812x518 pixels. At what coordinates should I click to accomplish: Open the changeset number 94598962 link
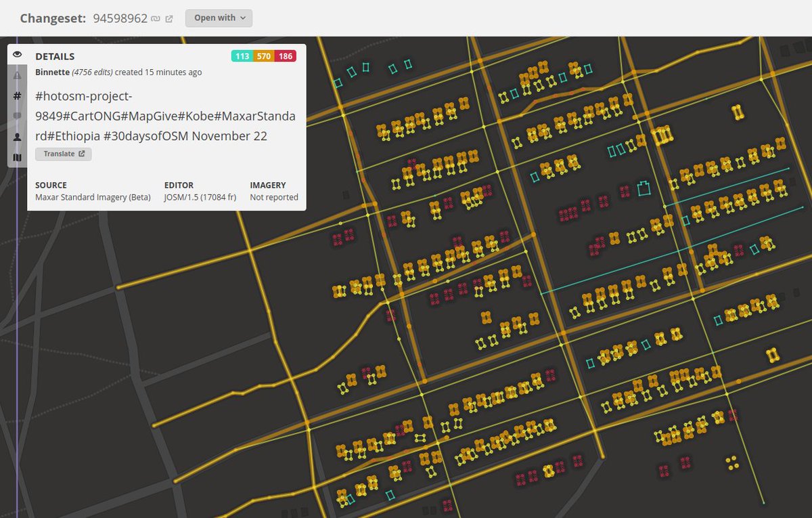[120, 18]
